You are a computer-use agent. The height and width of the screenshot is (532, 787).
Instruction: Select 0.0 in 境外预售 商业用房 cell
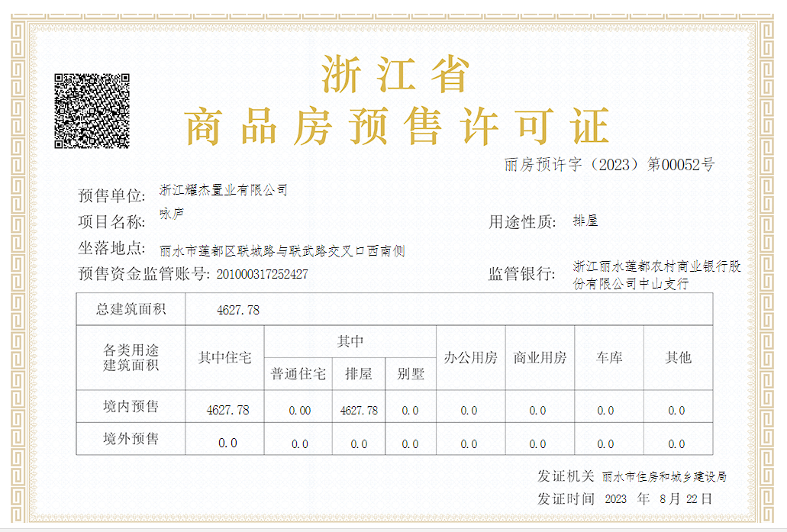(537, 444)
